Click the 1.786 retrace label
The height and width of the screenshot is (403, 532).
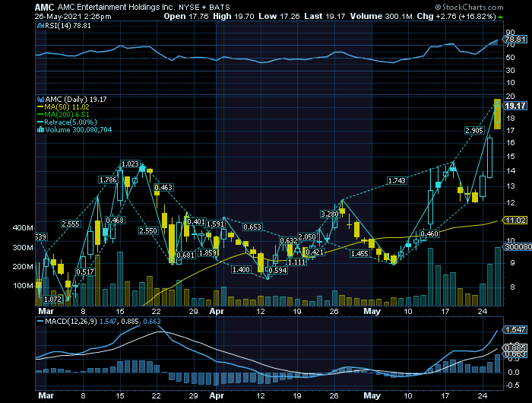[x=108, y=180]
